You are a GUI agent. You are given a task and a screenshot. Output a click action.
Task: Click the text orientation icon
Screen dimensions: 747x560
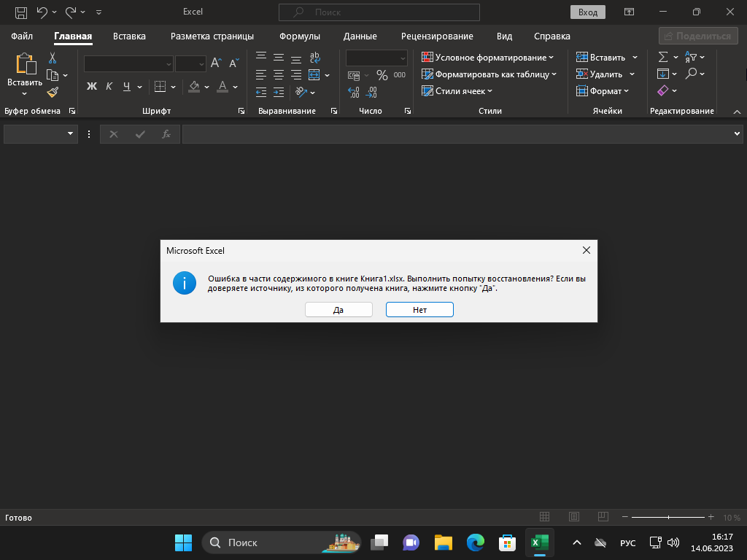pos(301,92)
